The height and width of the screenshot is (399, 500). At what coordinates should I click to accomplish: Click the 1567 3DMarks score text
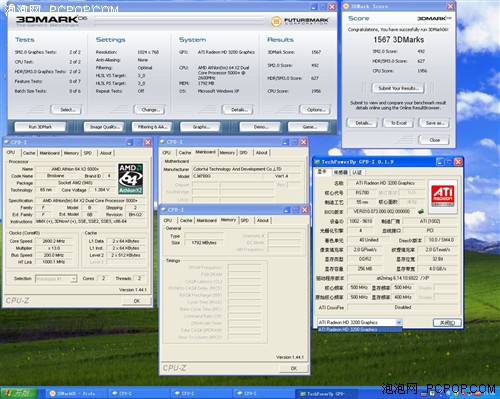pos(398,40)
